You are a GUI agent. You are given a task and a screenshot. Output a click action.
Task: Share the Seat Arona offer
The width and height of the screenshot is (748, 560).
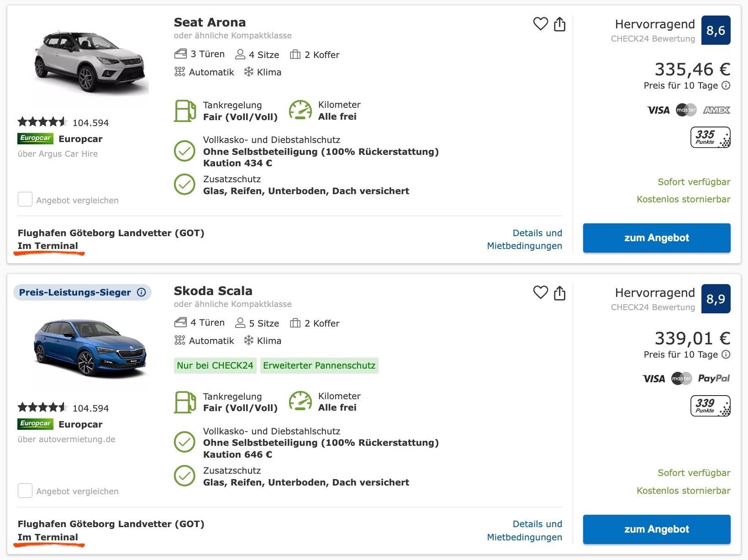[559, 24]
